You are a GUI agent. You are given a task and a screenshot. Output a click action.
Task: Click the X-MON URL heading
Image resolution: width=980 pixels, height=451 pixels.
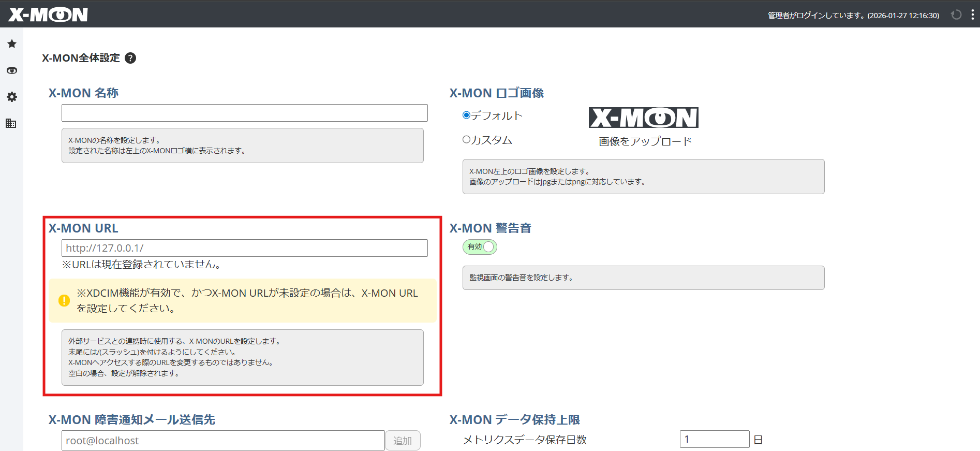tap(83, 228)
